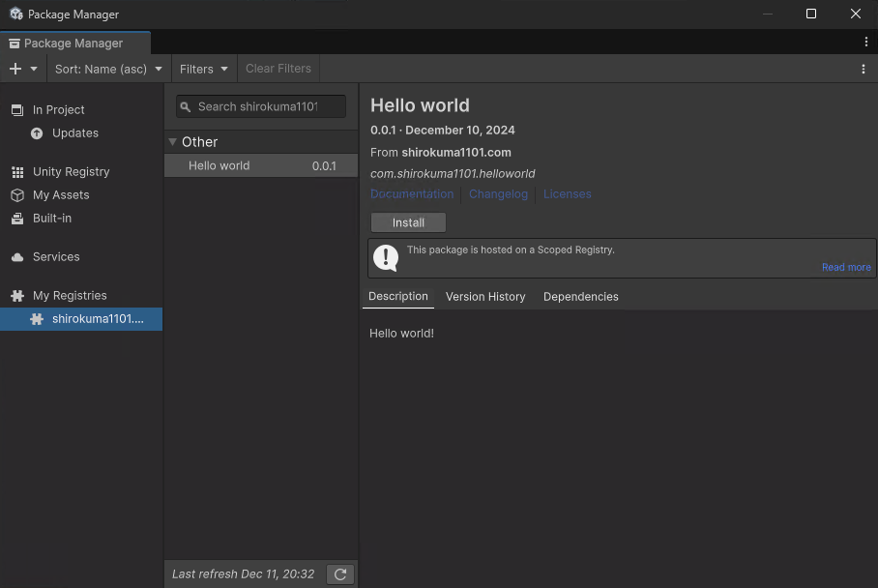Click the scoped registry warning icon
878x588 pixels.
click(386, 258)
